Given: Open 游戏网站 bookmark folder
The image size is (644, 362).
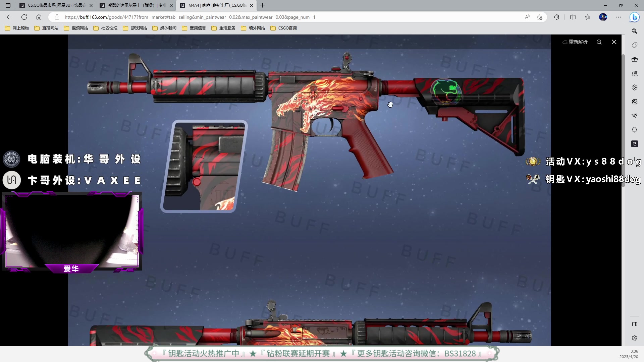Looking at the screenshot, I should pos(135,28).
